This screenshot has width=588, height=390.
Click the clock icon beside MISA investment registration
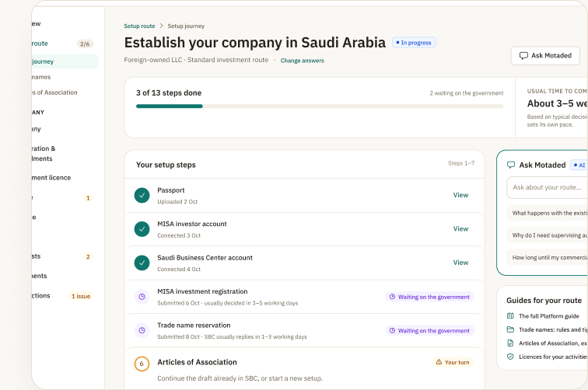(142, 297)
